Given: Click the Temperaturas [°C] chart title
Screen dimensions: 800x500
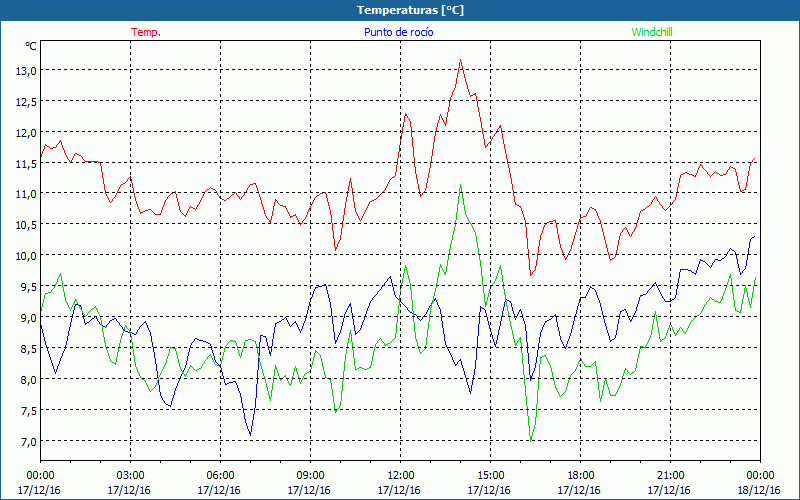Looking at the screenshot, I should pos(410,10).
